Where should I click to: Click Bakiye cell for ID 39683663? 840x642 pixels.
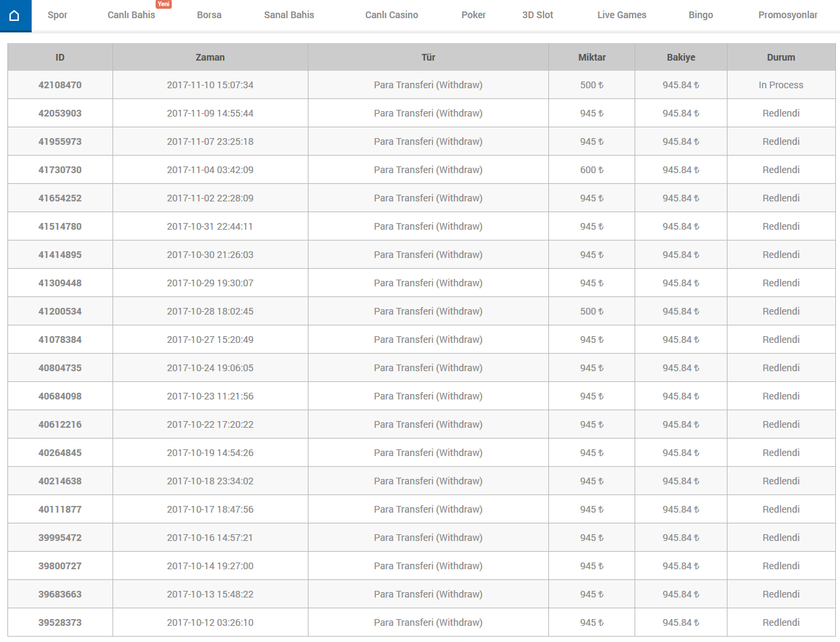[x=681, y=594]
